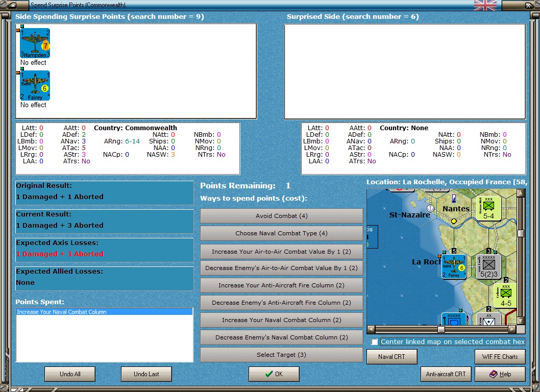
Task: Select Decrease Enemy's Anti-Aircraft Fire Column (2)
Action: coord(281,303)
